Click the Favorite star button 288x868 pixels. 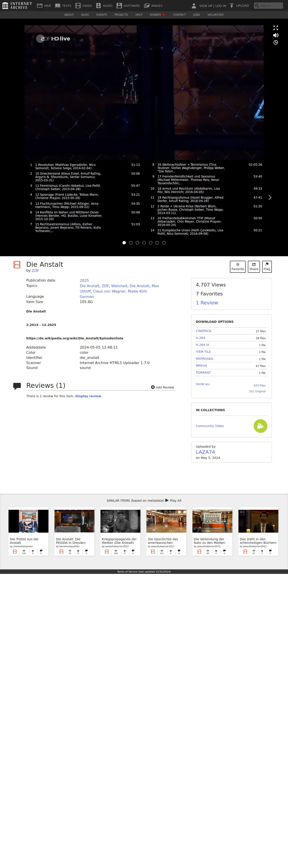point(238,267)
